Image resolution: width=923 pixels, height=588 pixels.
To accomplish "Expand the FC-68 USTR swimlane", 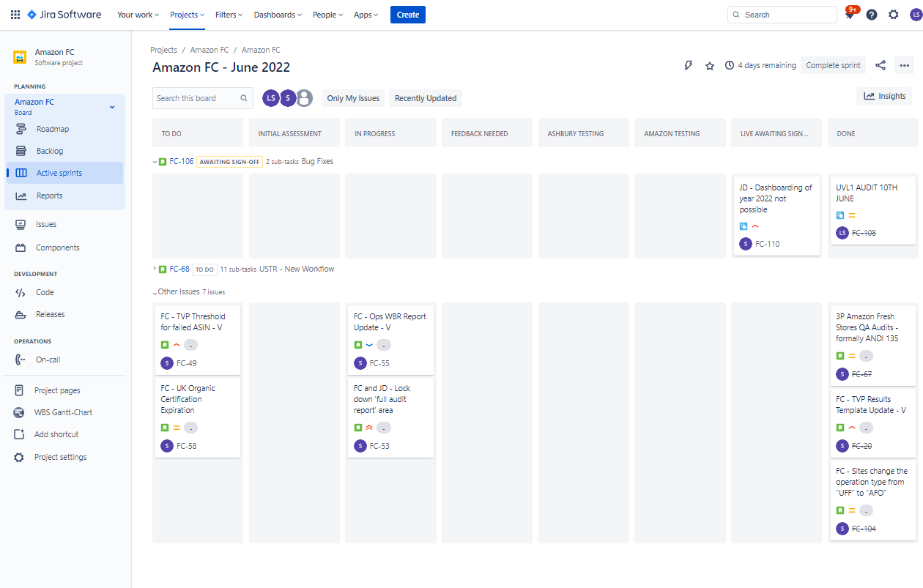I will 155,269.
